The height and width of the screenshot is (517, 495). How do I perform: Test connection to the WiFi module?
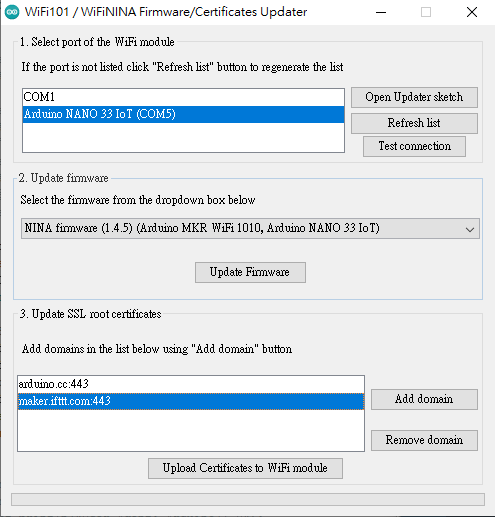click(x=414, y=146)
